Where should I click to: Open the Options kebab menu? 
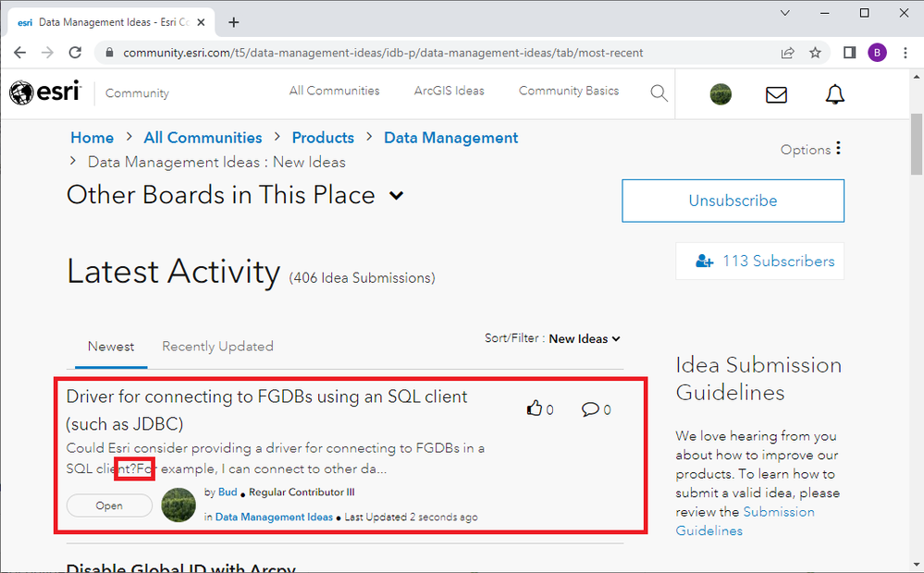[x=838, y=148]
